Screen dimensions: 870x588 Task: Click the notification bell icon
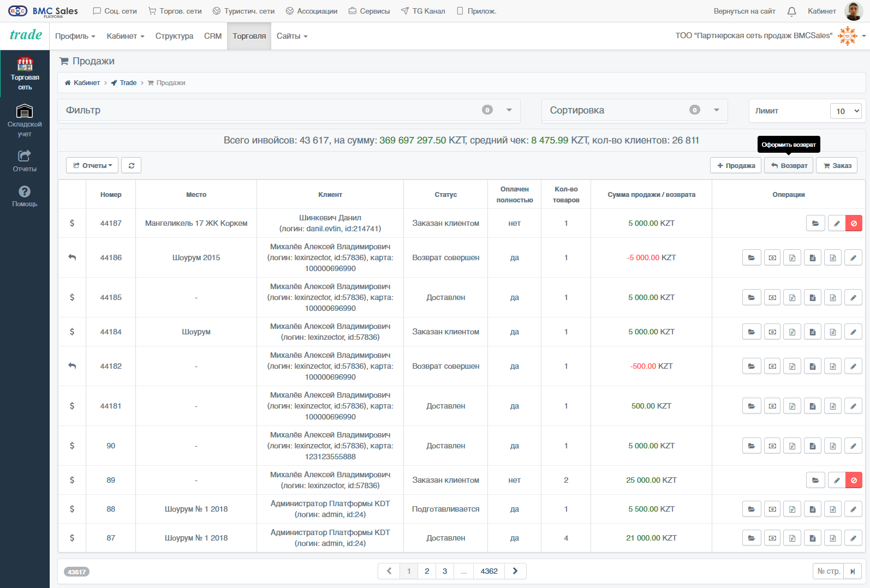pos(791,11)
